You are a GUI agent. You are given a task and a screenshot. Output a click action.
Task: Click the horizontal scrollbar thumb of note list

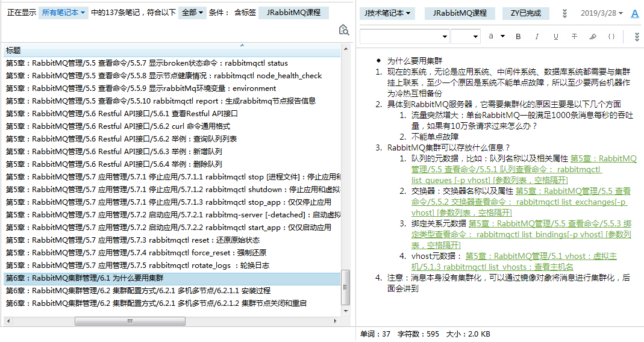[130, 321]
